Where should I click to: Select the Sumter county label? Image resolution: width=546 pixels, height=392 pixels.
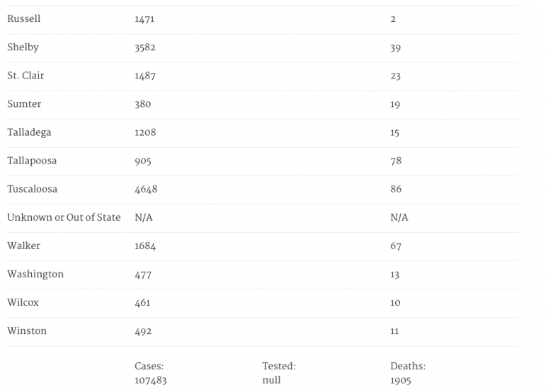24,104
